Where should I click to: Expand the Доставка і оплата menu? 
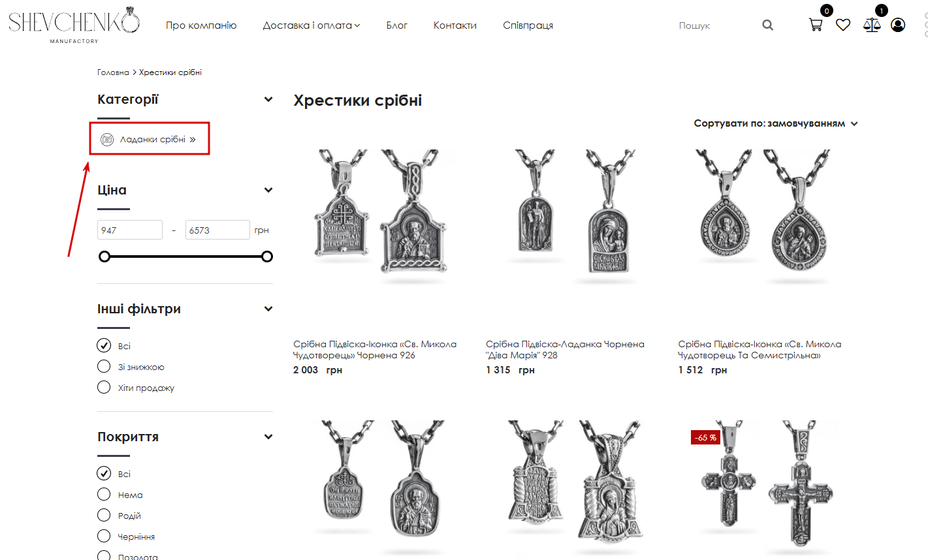coord(312,25)
